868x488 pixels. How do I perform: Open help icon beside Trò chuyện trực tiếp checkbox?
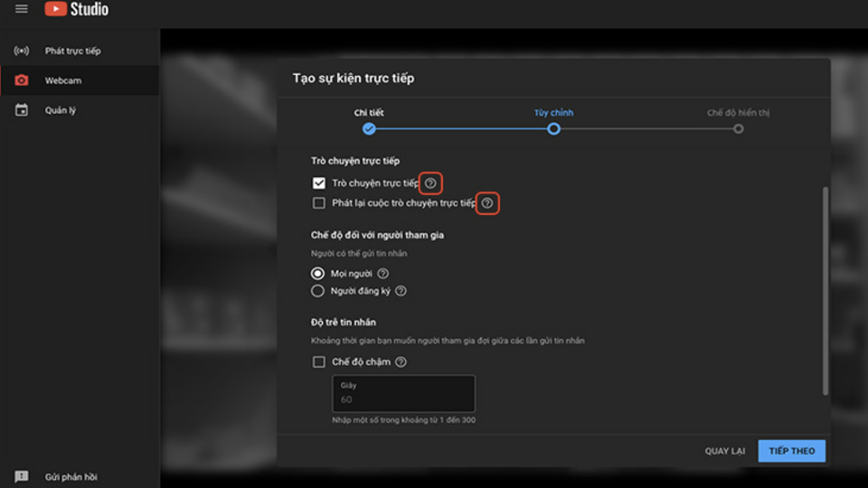coord(430,183)
